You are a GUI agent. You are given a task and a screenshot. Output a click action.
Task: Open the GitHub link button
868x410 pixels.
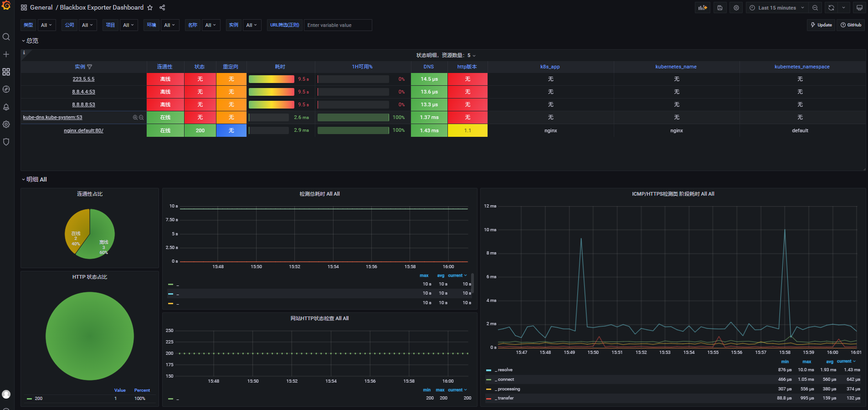click(x=851, y=25)
